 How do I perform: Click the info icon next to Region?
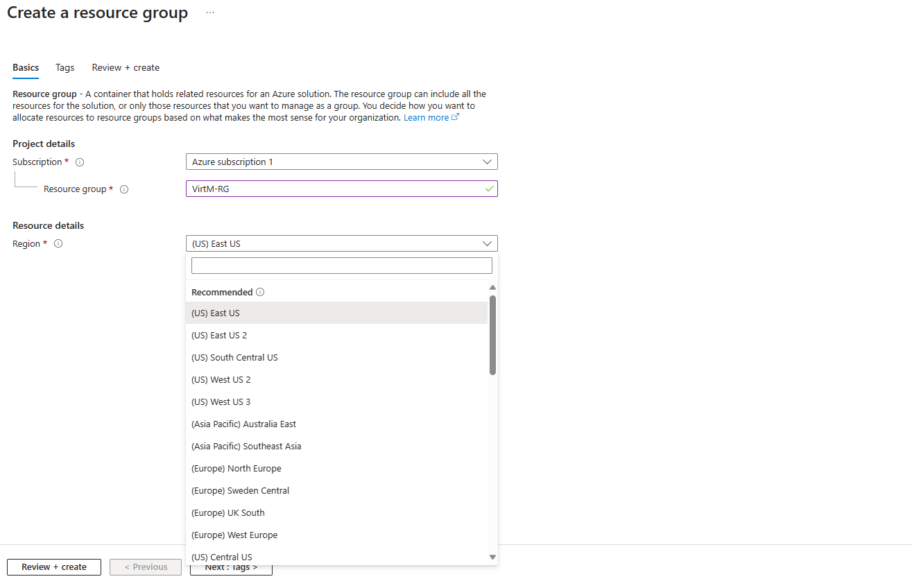click(x=58, y=243)
